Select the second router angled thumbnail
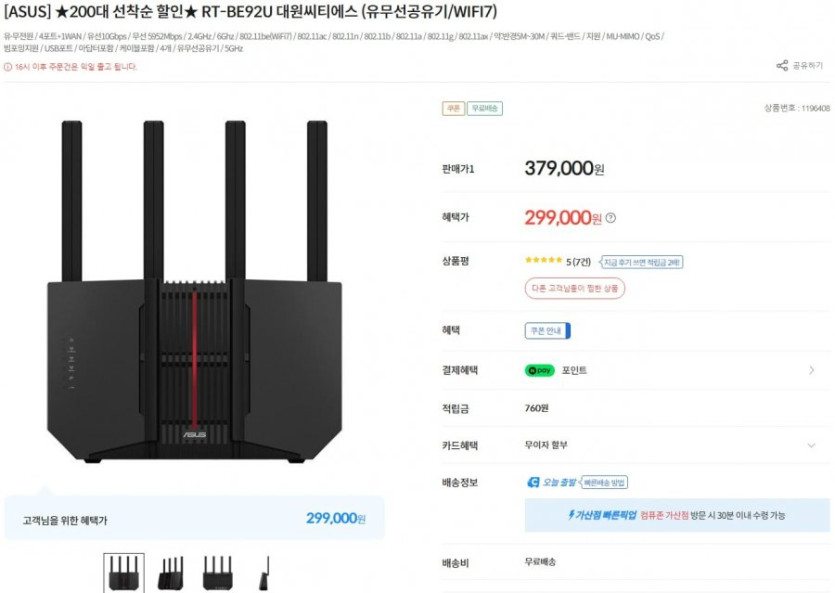This screenshot has width=835, height=593. [171, 573]
